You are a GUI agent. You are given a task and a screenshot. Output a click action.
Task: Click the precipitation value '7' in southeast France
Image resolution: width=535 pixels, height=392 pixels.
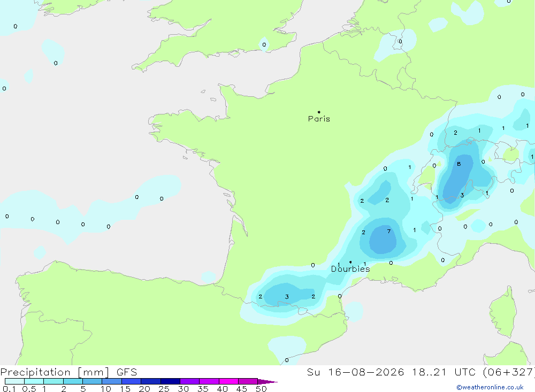(388, 232)
